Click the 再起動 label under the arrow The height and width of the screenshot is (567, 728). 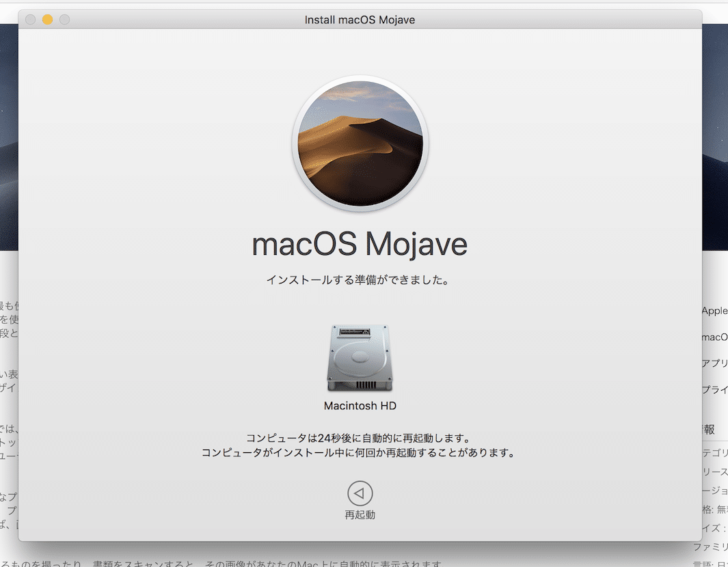pos(360,515)
